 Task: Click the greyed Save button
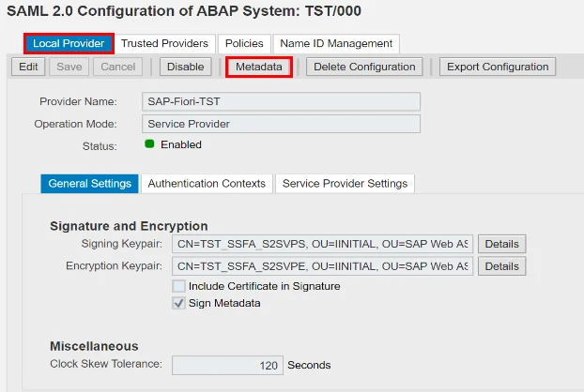(69, 67)
